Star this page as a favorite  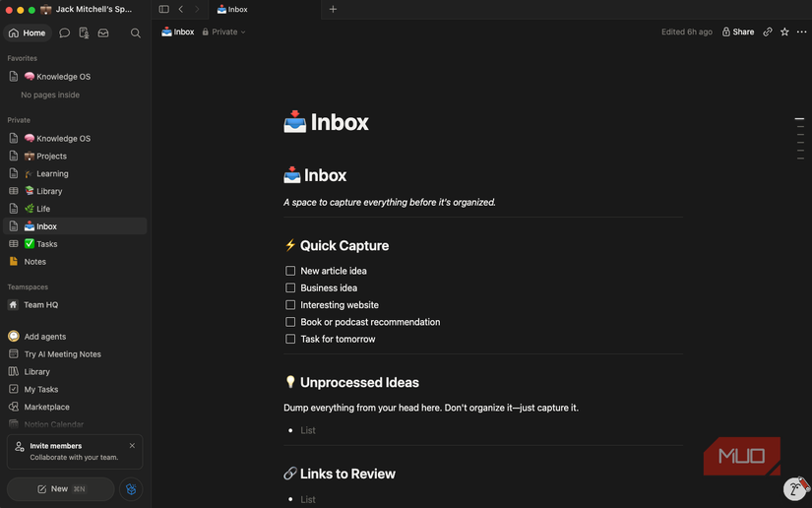tap(784, 32)
